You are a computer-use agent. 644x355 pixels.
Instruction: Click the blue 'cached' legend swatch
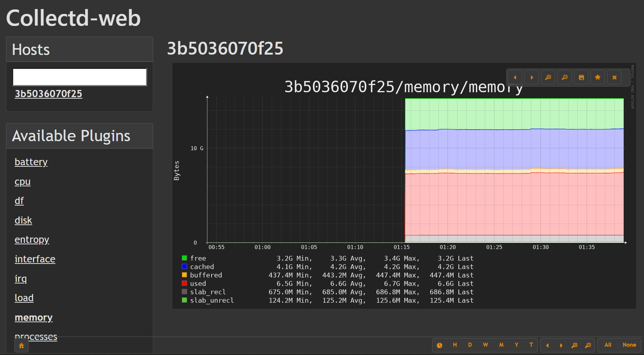184,267
